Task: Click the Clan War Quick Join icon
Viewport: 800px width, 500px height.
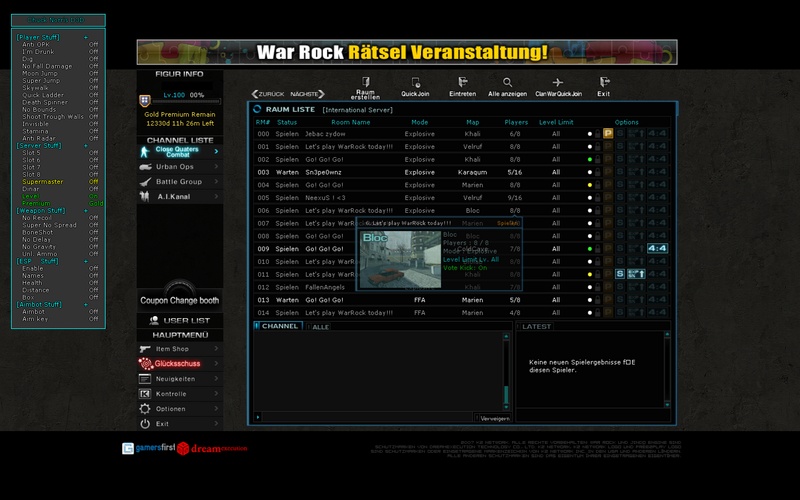Action: (x=558, y=82)
